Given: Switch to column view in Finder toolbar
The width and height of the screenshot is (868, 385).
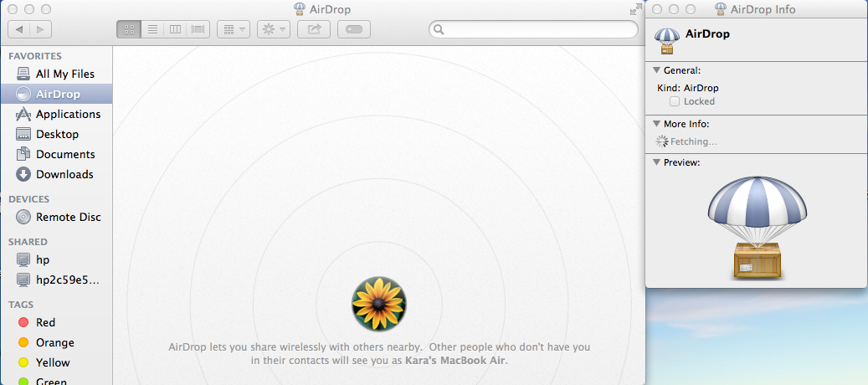Looking at the screenshot, I should [x=175, y=29].
